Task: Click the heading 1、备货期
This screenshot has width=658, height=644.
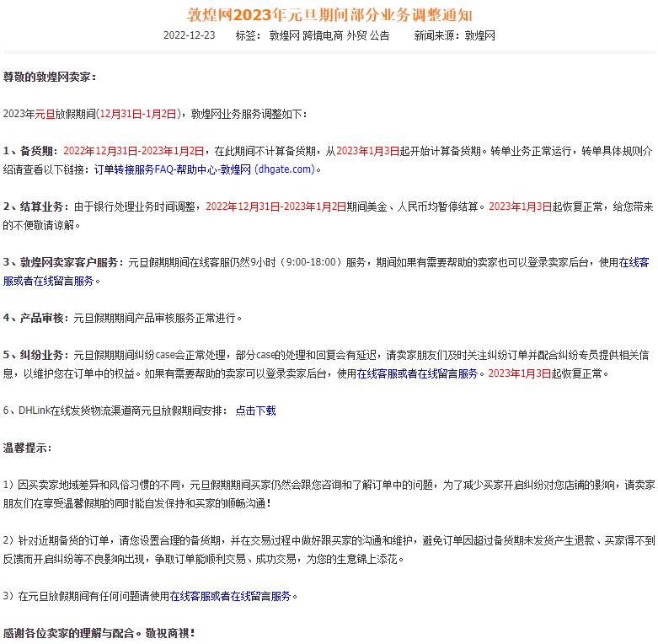Action: pyautogui.click(x=30, y=151)
